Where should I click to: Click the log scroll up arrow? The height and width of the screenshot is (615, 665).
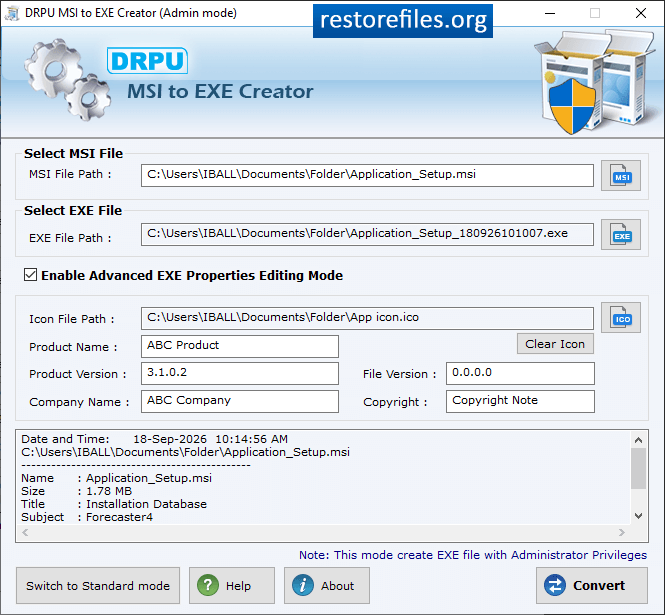tap(638, 440)
